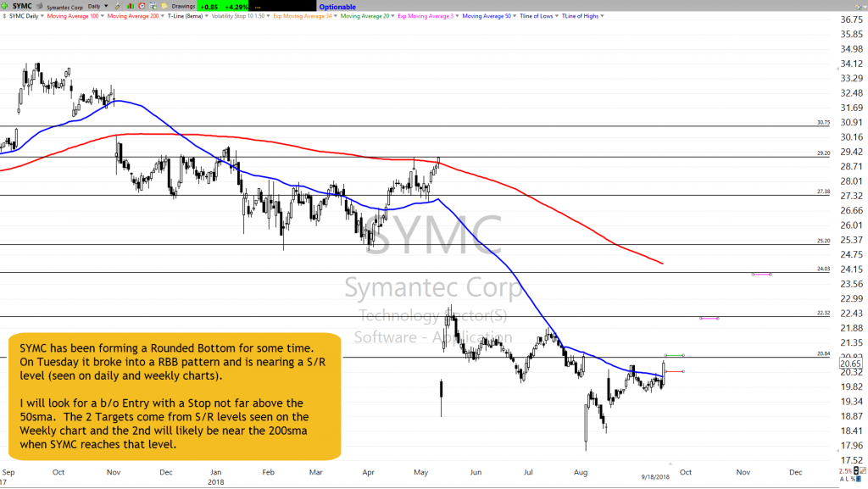
Task: Click the green-red chart style bars icon
Action: pyautogui.click(x=130, y=6)
